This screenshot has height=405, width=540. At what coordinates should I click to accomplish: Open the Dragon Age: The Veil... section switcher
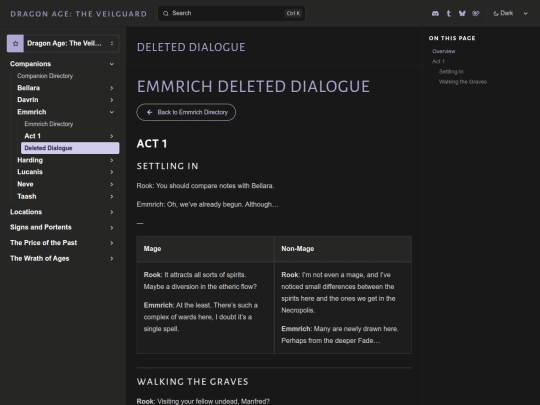(x=63, y=43)
